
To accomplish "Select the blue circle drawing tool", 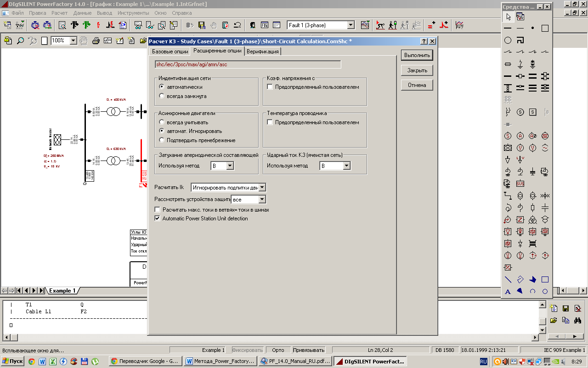I will click(x=545, y=291).
